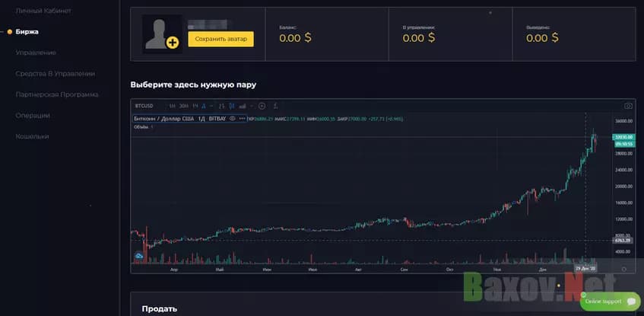The width and height of the screenshot is (644, 316).
Task: Expand the Объём volume indicator legend
Action: (x=151, y=127)
